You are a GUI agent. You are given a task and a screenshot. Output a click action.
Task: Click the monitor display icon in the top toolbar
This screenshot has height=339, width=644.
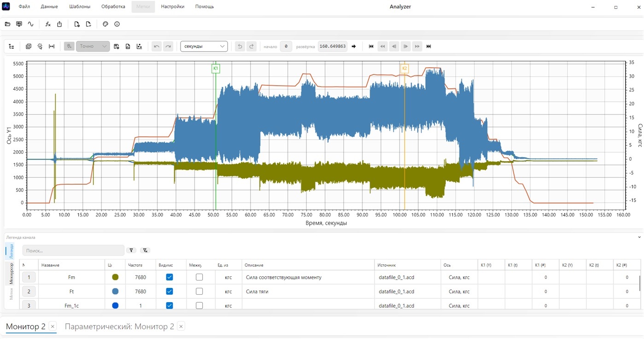coord(19,24)
